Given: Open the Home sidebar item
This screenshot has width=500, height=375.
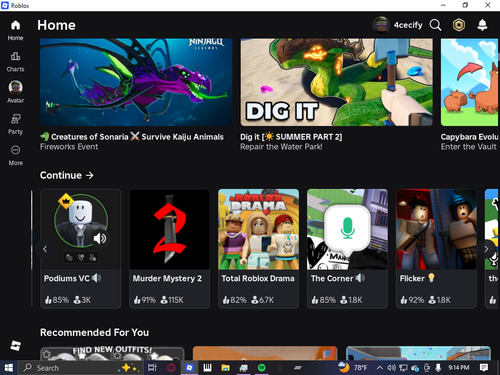Looking at the screenshot, I should click(x=15, y=30).
